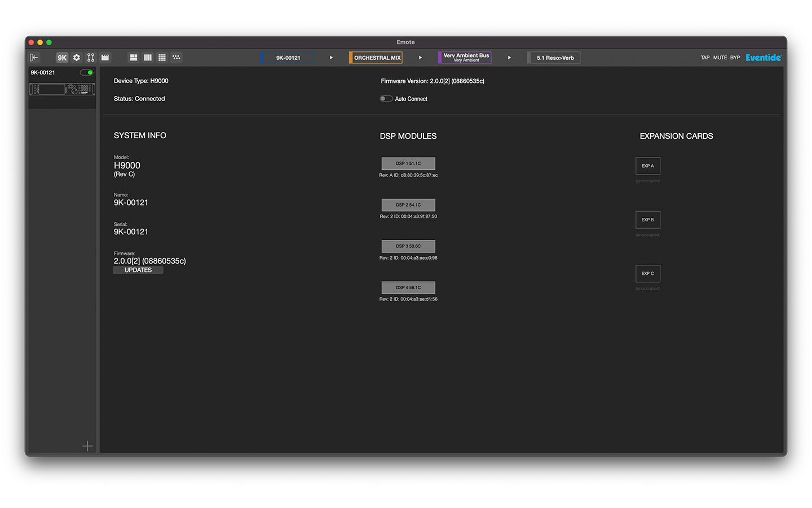Click the Device Type: H9000 text
The image size is (812, 508).
click(141, 81)
